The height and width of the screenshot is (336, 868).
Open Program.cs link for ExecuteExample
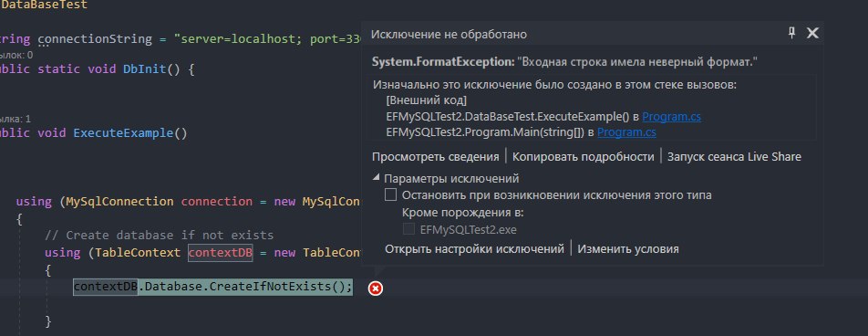671,117
